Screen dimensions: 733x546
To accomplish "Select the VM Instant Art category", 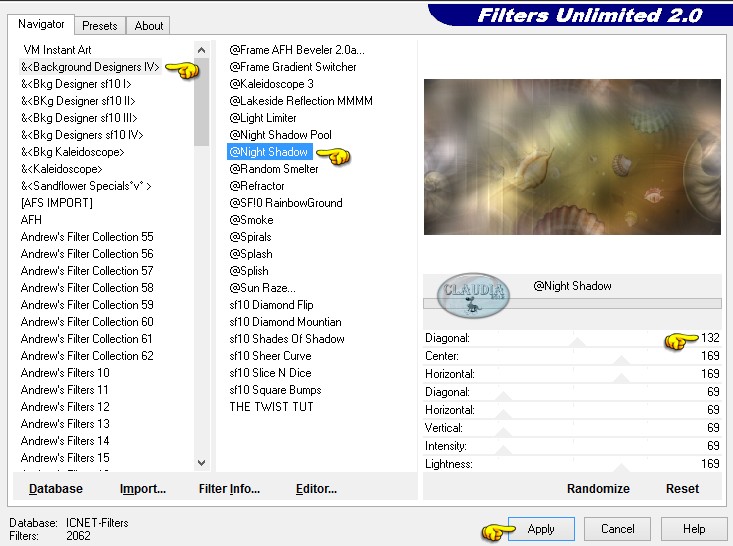I will pos(57,50).
